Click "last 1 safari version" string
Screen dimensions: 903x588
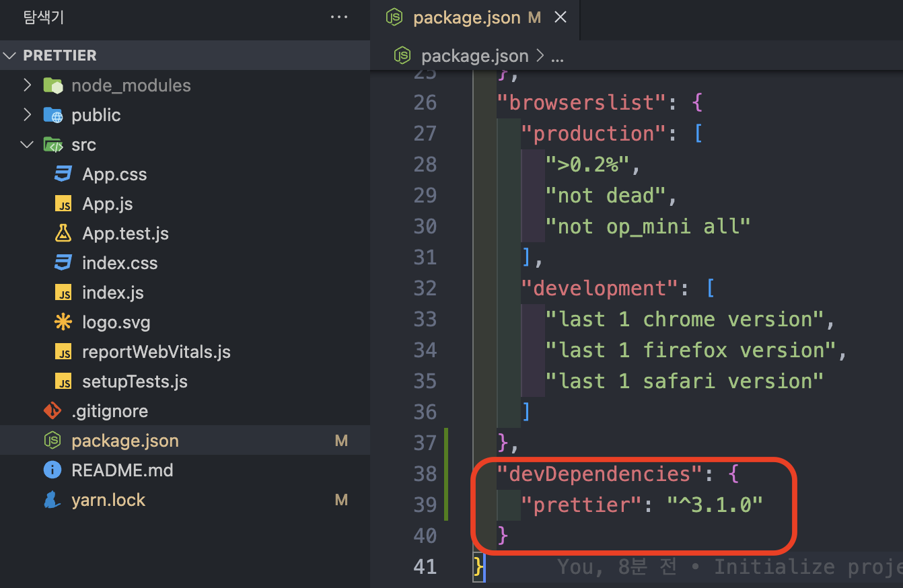684,381
